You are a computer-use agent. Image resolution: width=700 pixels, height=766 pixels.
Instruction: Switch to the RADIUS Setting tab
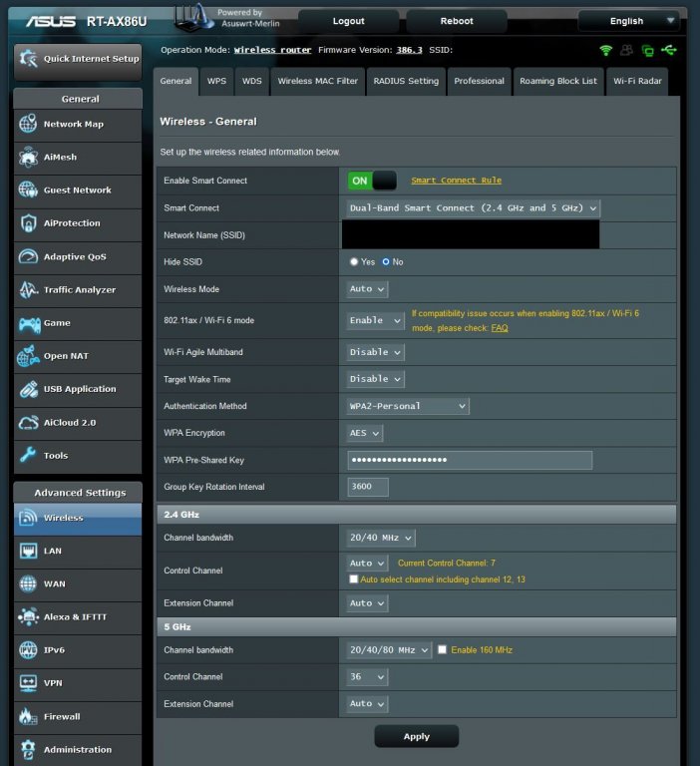coord(406,81)
